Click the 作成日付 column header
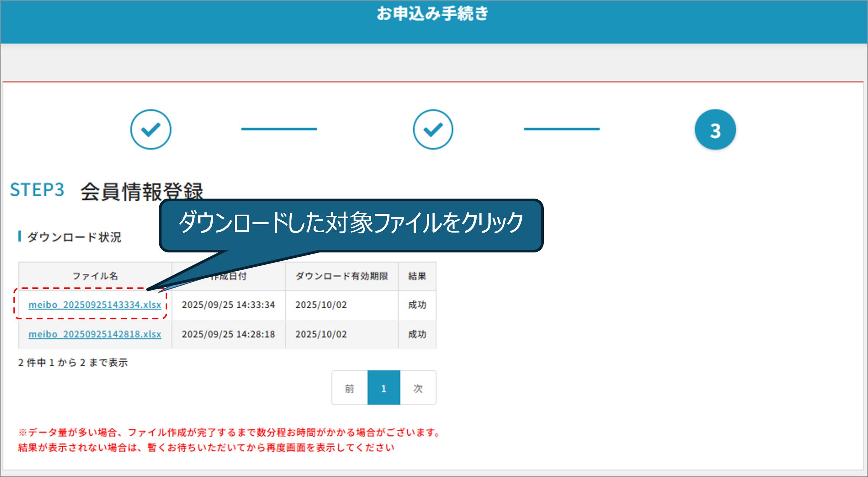The image size is (868, 477). (x=233, y=276)
